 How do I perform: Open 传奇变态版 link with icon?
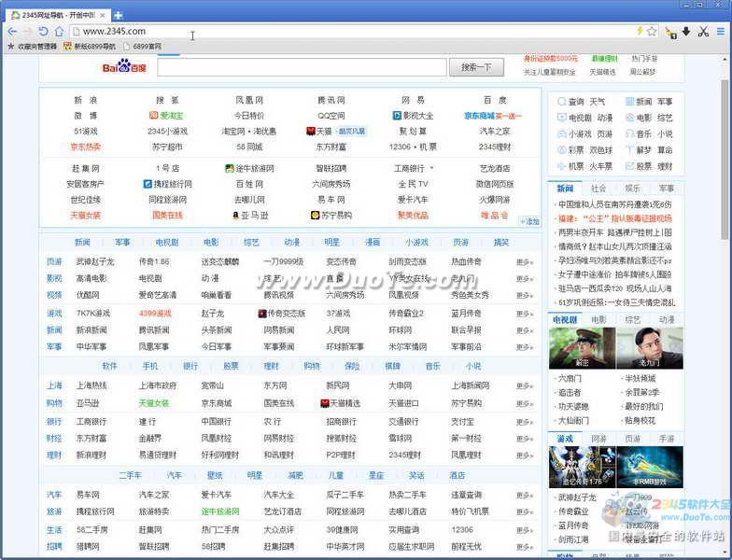tap(282, 314)
